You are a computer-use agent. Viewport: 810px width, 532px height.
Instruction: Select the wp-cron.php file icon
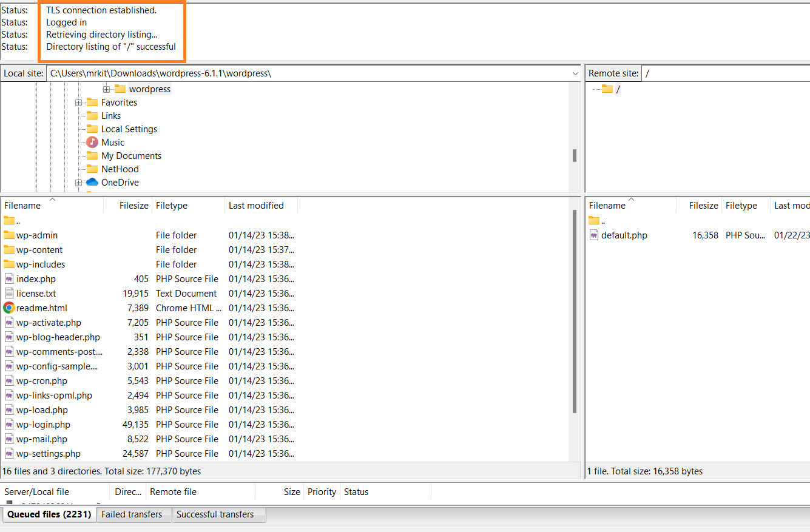pos(9,381)
